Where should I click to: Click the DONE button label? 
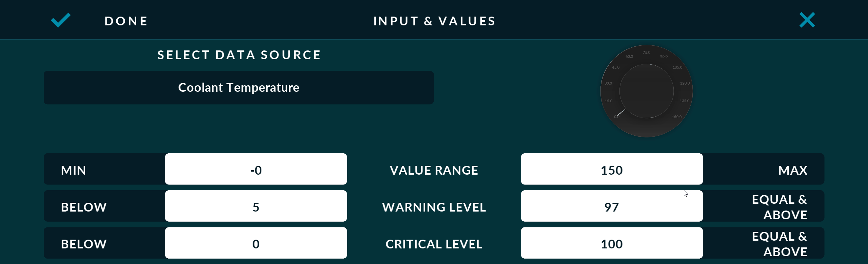[126, 21]
